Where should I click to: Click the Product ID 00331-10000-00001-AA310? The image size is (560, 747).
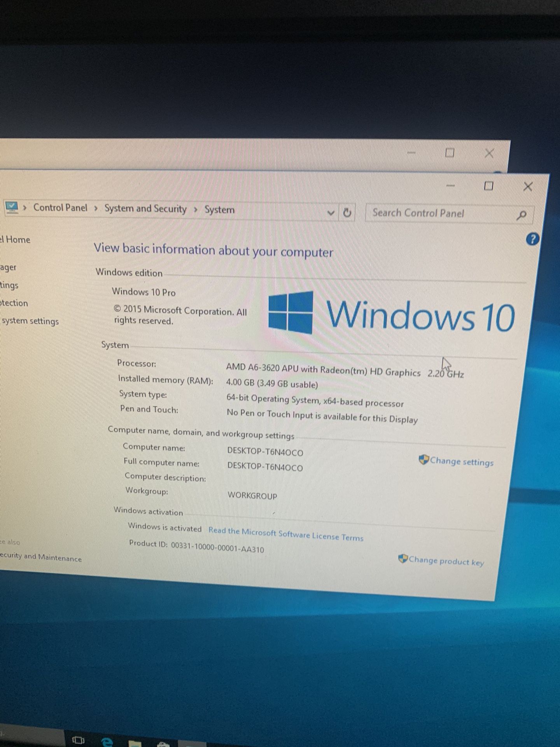point(196,546)
